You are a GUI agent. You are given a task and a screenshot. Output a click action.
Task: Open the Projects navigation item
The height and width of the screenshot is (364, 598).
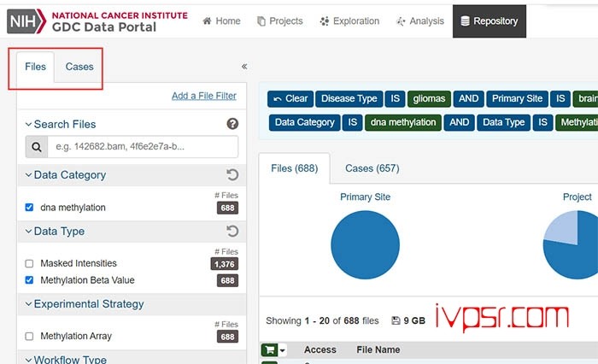tap(280, 21)
